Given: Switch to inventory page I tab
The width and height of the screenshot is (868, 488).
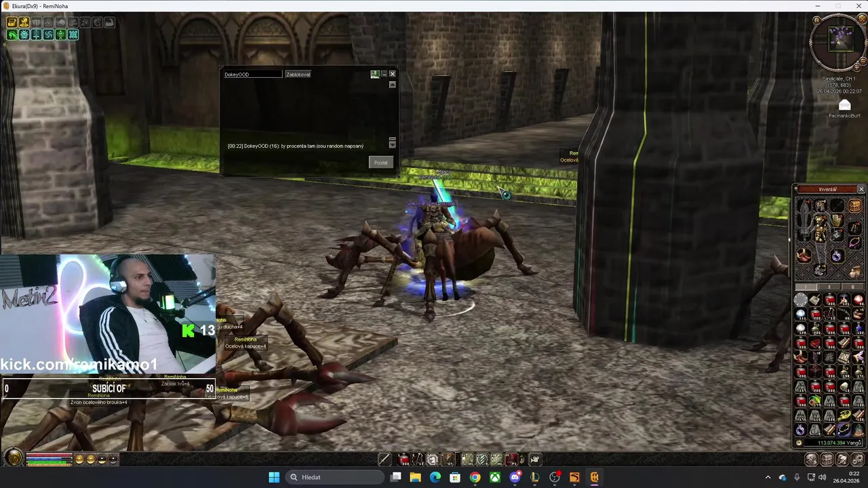Looking at the screenshot, I should pyautogui.click(x=806, y=287).
